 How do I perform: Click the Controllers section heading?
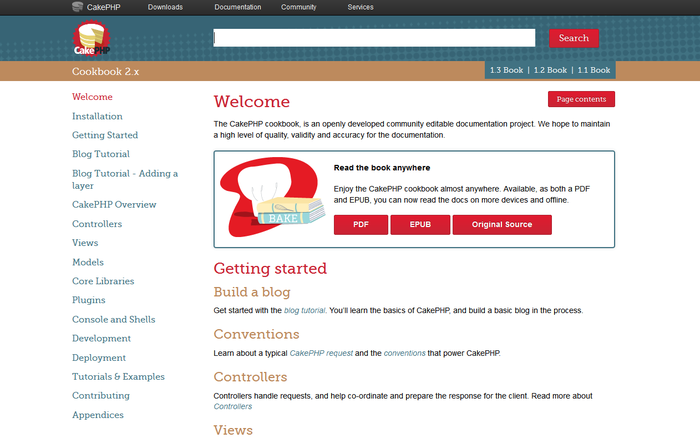[250, 377]
